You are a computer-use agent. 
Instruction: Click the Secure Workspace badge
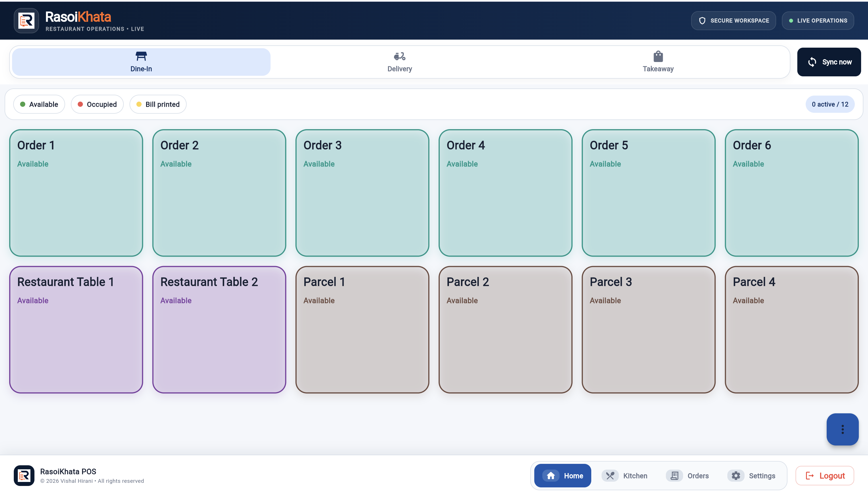tap(733, 21)
